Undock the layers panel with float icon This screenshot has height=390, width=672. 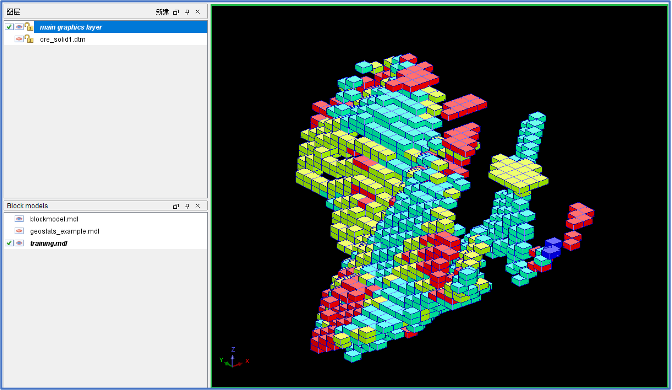pos(176,12)
